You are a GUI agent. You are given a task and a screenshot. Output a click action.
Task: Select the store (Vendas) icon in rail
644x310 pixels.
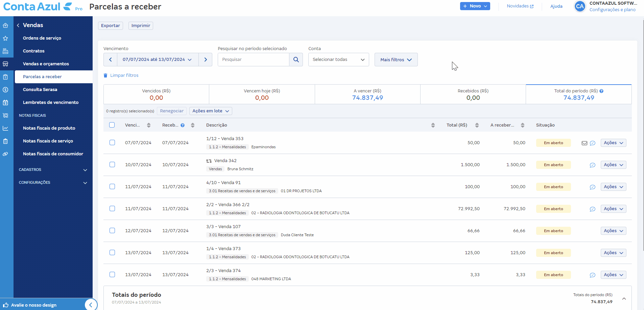[x=5, y=64]
